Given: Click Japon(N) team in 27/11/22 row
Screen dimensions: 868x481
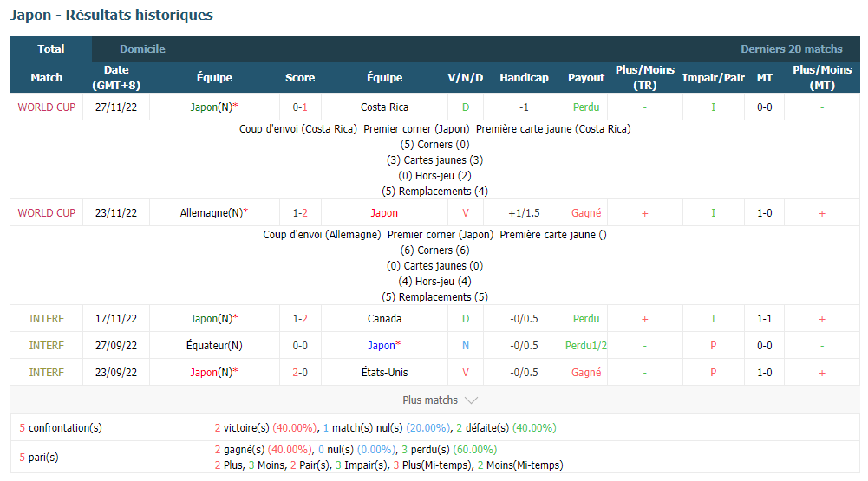Looking at the screenshot, I should (x=213, y=107).
